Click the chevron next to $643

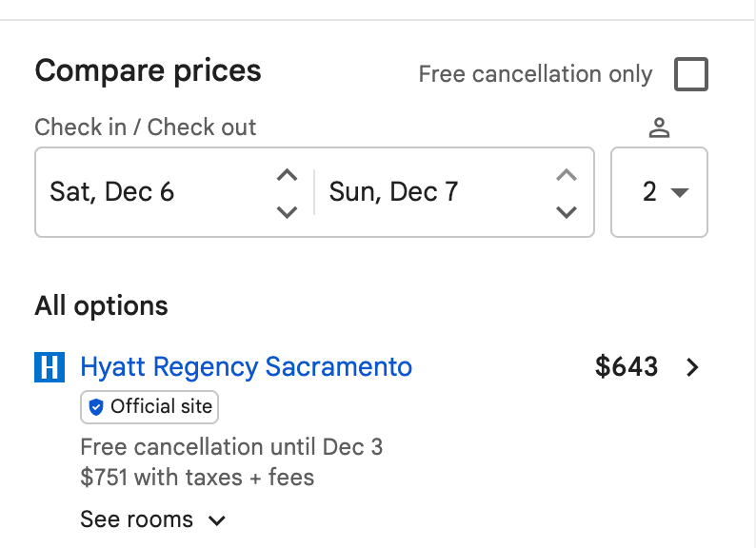pos(693,367)
